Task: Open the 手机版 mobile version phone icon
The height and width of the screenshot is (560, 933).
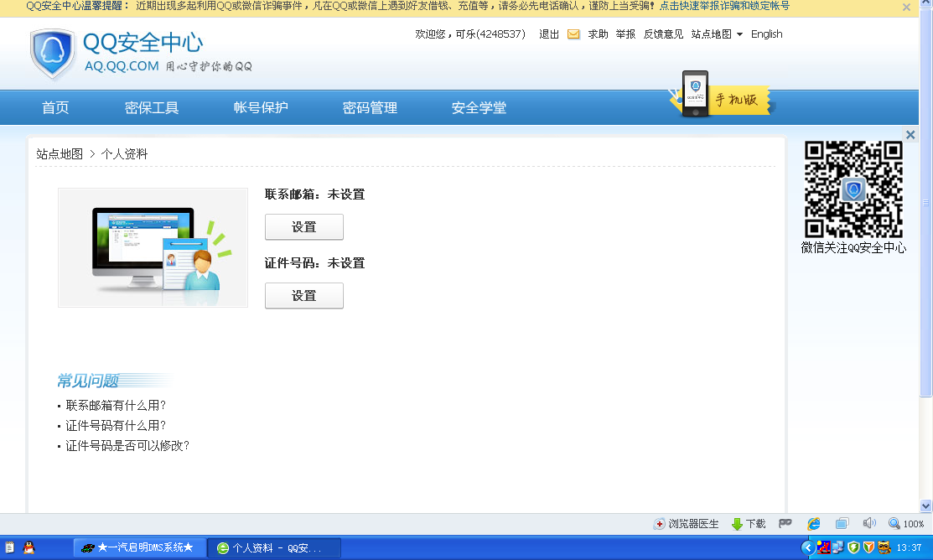Action: coord(694,93)
